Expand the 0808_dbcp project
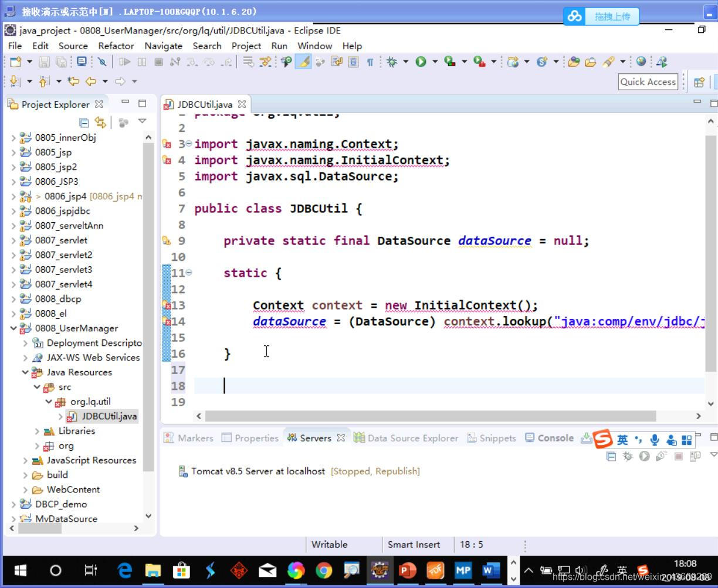The image size is (718, 588). [x=13, y=299]
